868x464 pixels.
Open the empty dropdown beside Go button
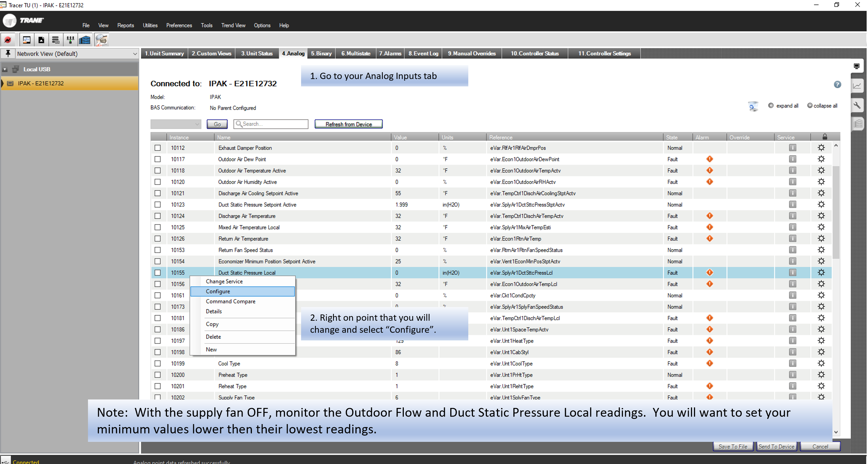(x=176, y=124)
